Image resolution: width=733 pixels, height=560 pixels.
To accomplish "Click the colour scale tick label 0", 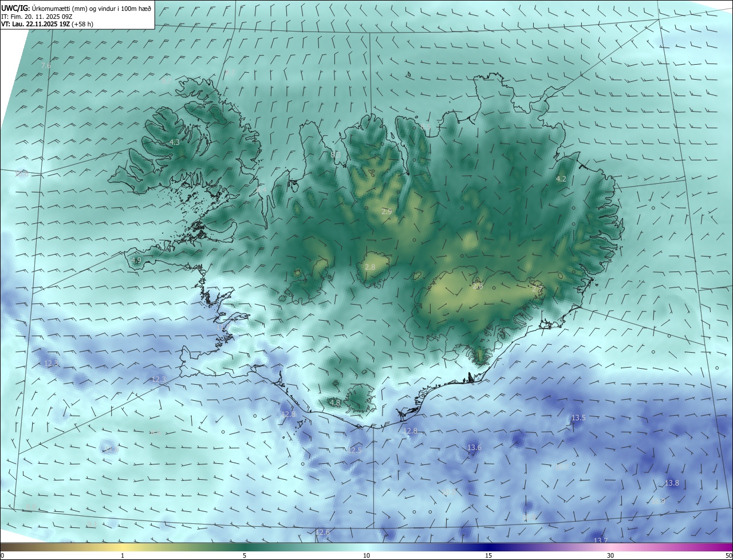I will click(2, 555).
